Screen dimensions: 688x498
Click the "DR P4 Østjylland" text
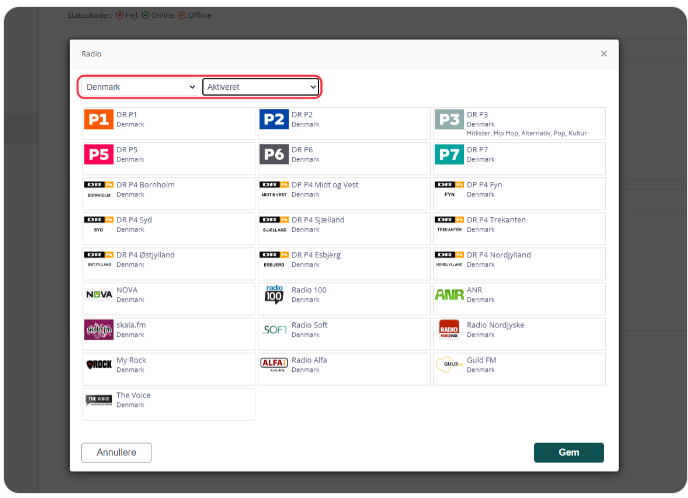145,255
